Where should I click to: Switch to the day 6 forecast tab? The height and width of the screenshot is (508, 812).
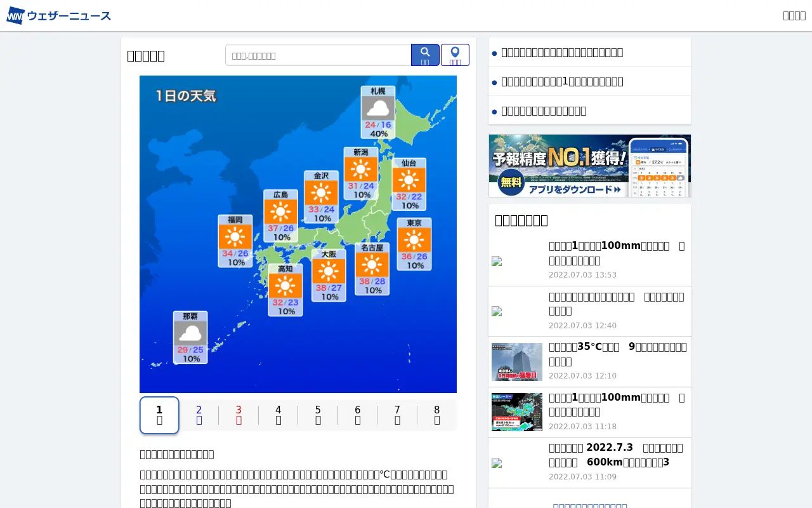point(357,415)
